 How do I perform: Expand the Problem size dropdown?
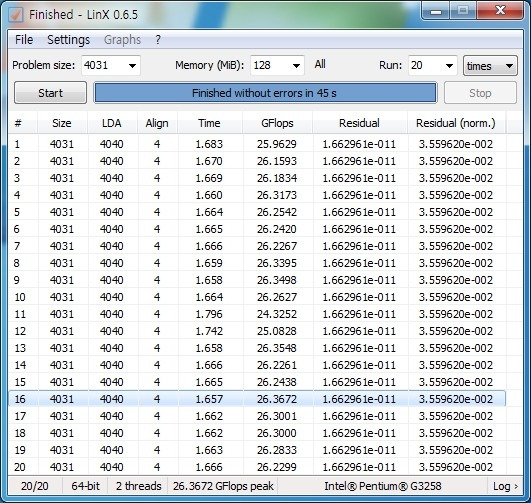[132, 65]
